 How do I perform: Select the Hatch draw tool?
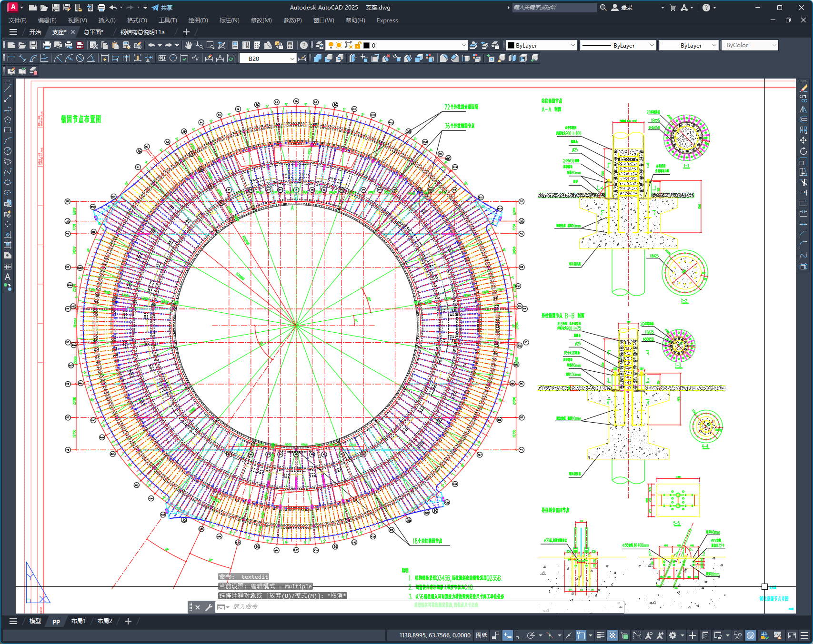click(8, 235)
